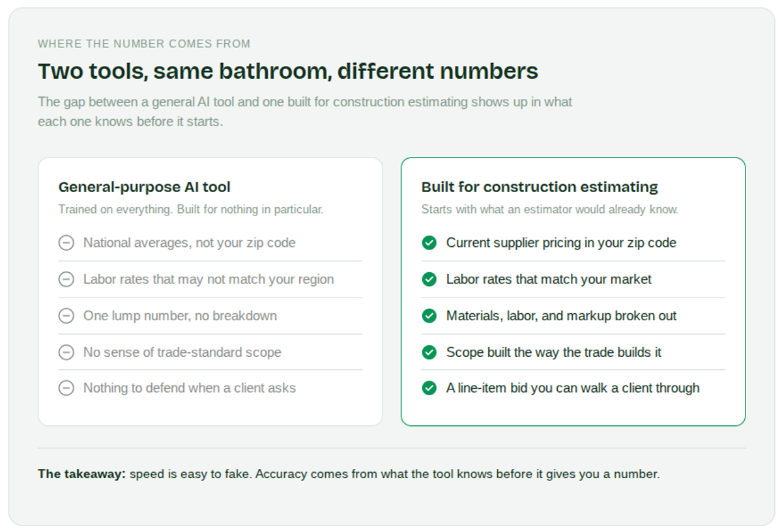
Task: Click minus icon by trade-standard scope line
Action: [66, 352]
